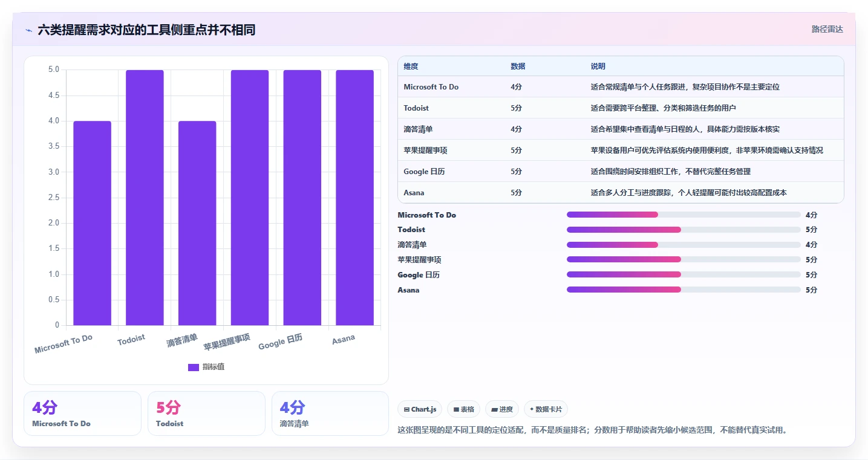Click the lightning icon beside the header title

coord(28,30)
